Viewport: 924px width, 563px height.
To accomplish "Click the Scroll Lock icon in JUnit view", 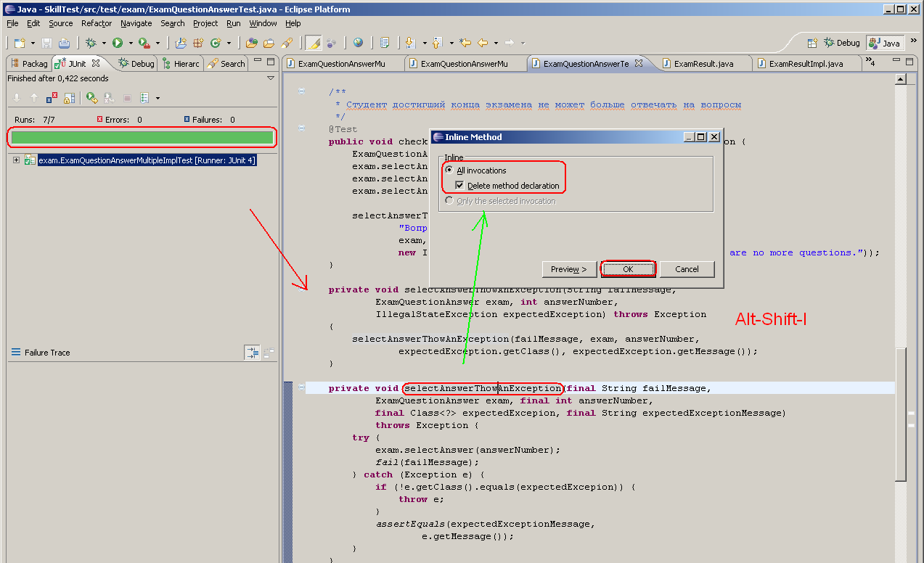I will tap(70, 96).
